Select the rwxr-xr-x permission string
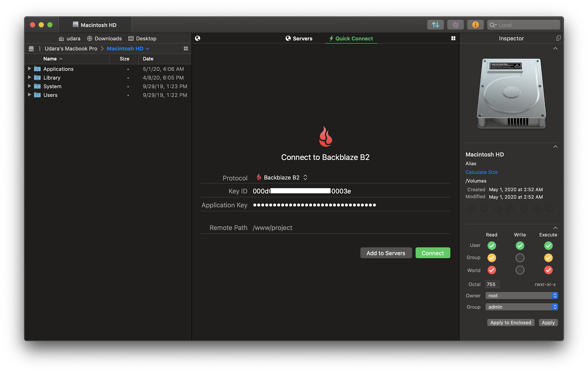Image resolution: width=588 pixels, height=373 pixels. click(x=545, y=284)
